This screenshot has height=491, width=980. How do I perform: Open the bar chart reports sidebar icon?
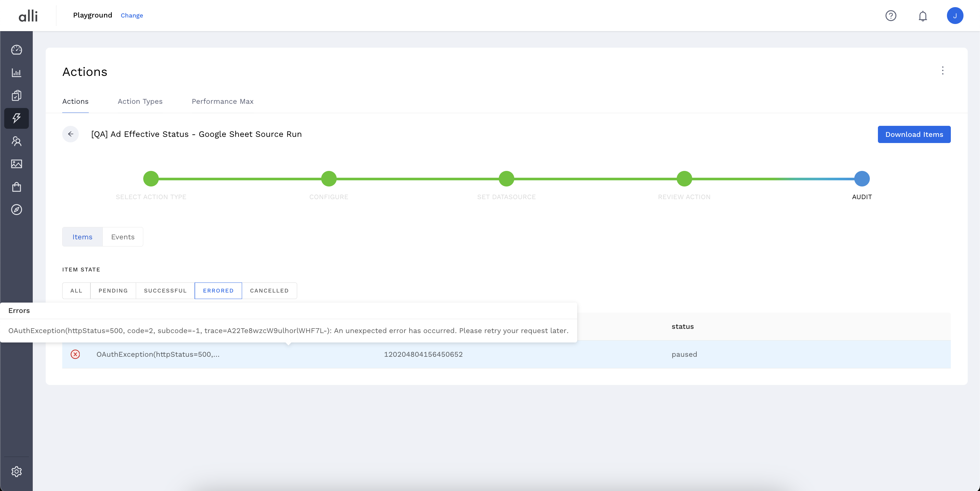click(x=16, y=73)
